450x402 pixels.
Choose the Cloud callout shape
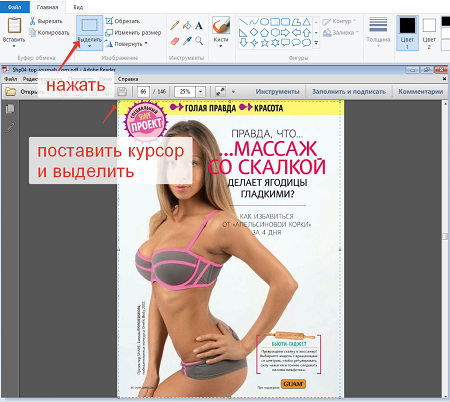(307, 43)
